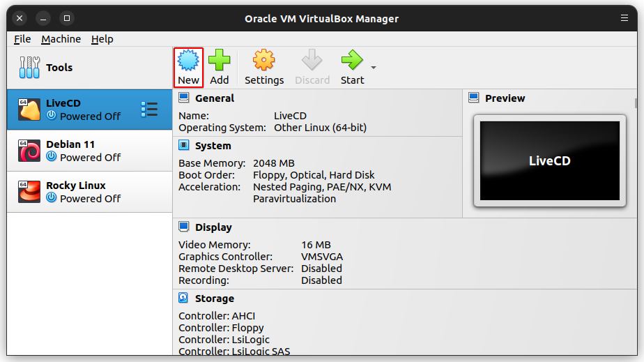Click Rocky Linux power state icon
Image resolution: width=644 pixels, height=362 pixels.
pos(52,197)
